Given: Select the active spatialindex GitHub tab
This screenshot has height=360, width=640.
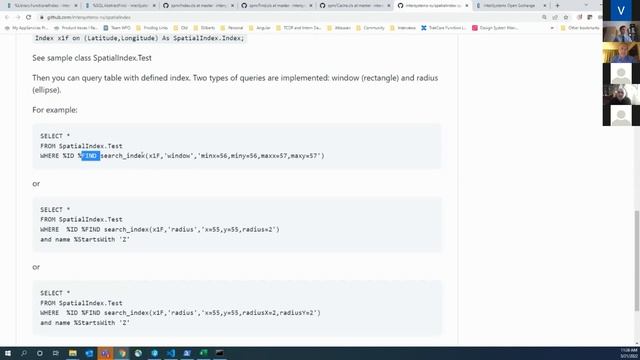Looking at the screenshot, I should point(433,6).
